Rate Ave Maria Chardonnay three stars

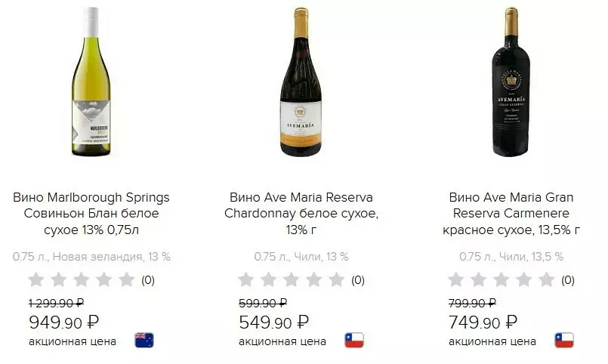point(292,280)
